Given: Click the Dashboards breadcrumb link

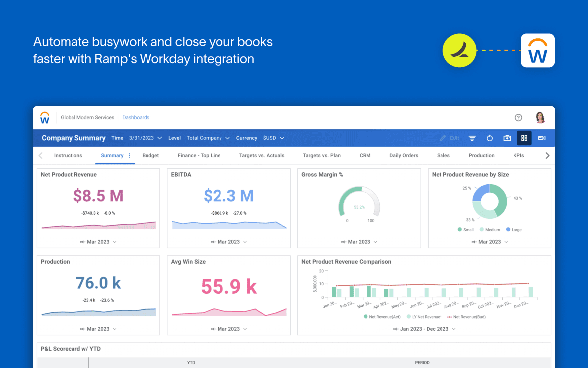Looking at the screenshot, I should click(x=136, y=117).
